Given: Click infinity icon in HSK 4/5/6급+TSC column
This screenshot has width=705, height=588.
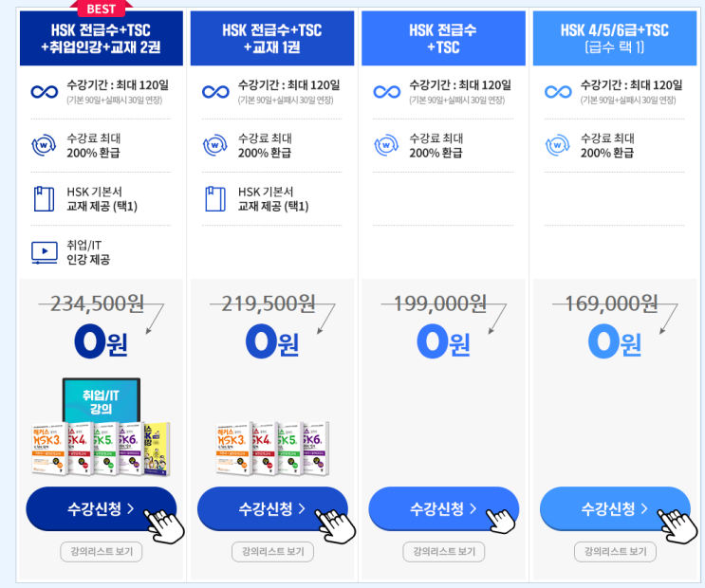Looking at the screenshot, I should pos(559,92).
